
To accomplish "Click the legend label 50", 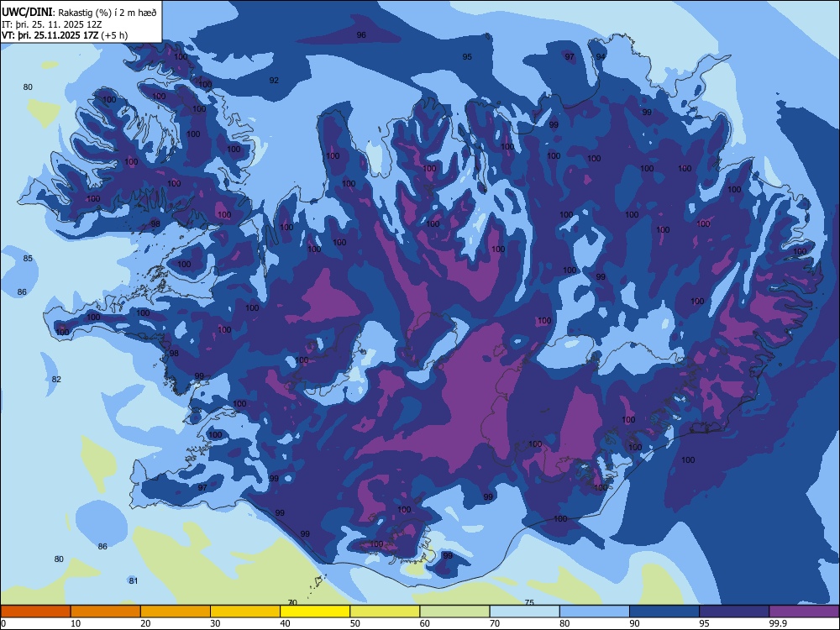I will coord(354,623).
